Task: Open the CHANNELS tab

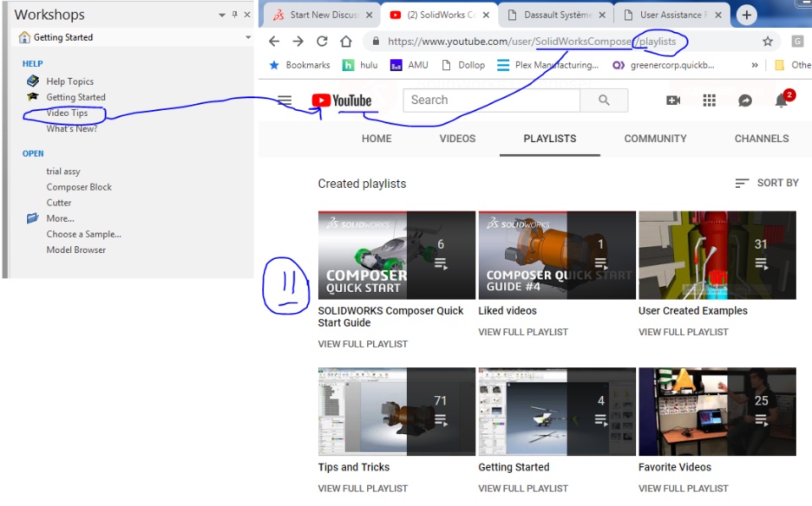Action: (761, 138)
